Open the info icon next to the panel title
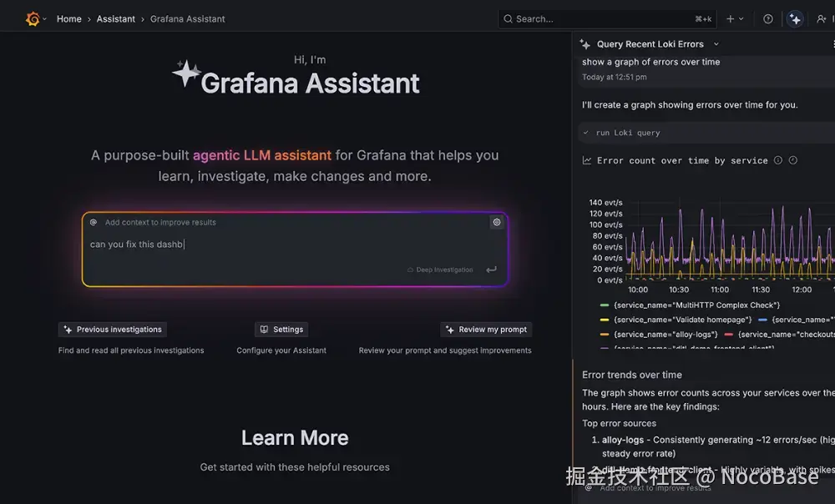The height and width of the screenshot is (504, 835). [779, 160]
